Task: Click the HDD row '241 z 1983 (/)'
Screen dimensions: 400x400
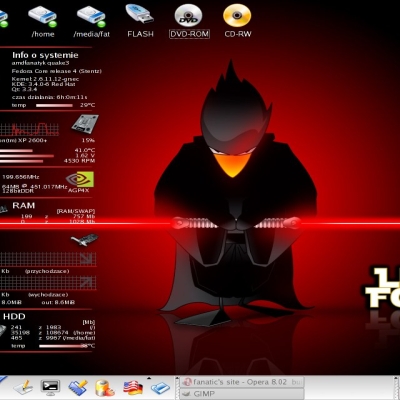Action: (x=53, y=327)
